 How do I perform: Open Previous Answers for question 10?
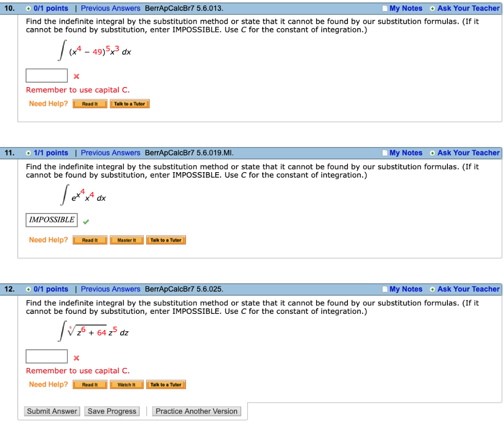pos(110,8)
